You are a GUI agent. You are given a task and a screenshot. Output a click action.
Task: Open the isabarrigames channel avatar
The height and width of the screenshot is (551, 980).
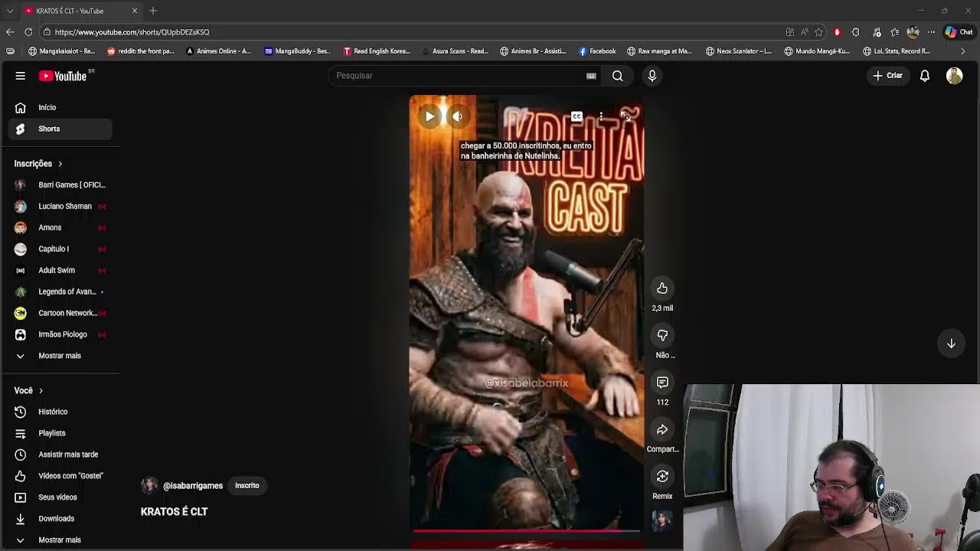point(149,485)
